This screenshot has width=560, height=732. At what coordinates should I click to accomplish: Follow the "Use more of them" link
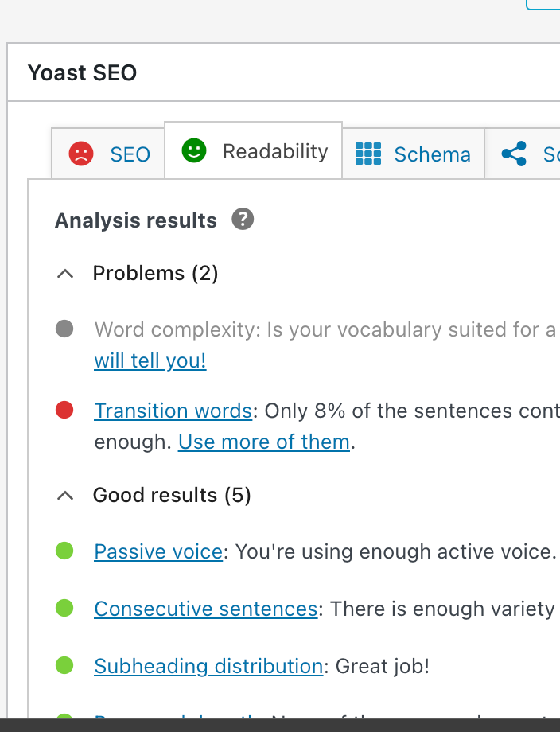click(264, 442)
